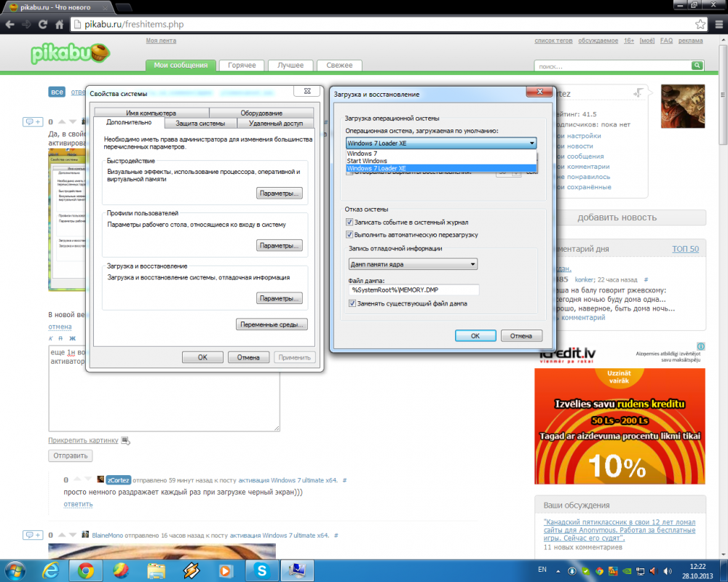Click 'Параметры' under Профили пользователей
728x582 pixels.
pos(279,245)
